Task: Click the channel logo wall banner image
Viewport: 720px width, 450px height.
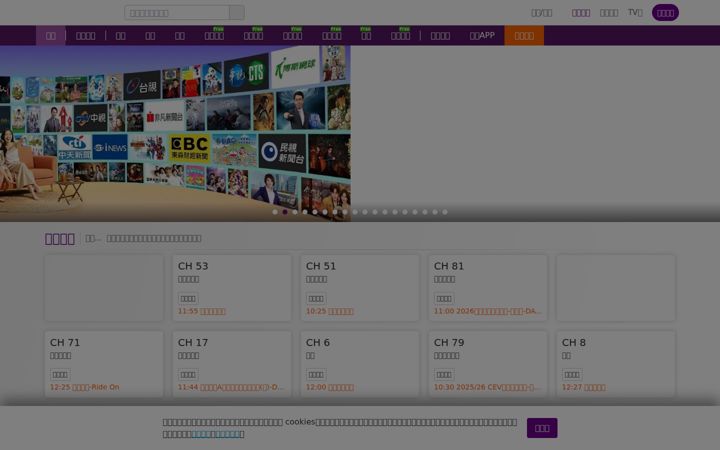Action: (x=175, y=133)
